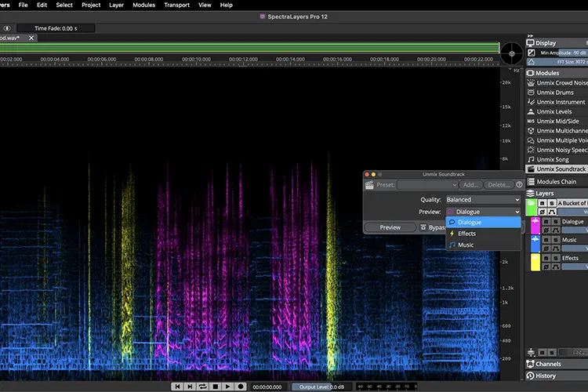Open the Preview dropdown showing Dialogue
The width and height of the screenshot is (588, 392).
click(x=484, y=212)
